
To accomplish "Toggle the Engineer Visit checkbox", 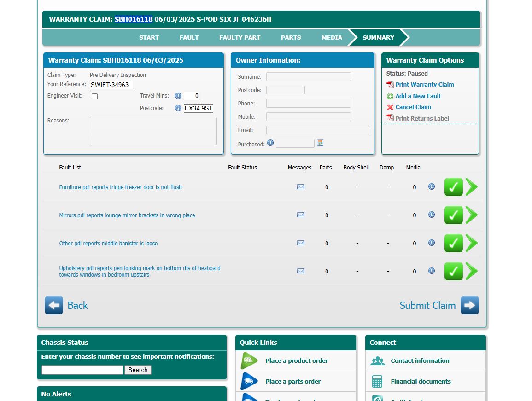I will coord(95,96).
